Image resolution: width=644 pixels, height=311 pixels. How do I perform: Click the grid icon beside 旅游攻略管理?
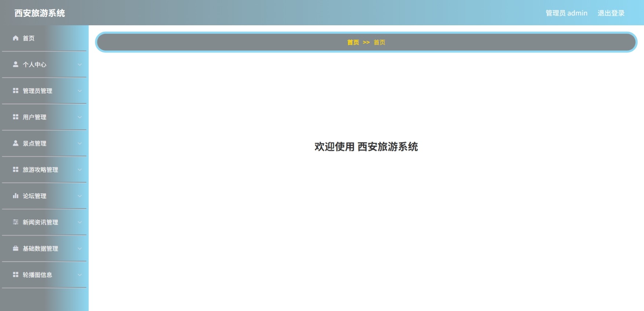pyautogui.click(x=15, y=169)
